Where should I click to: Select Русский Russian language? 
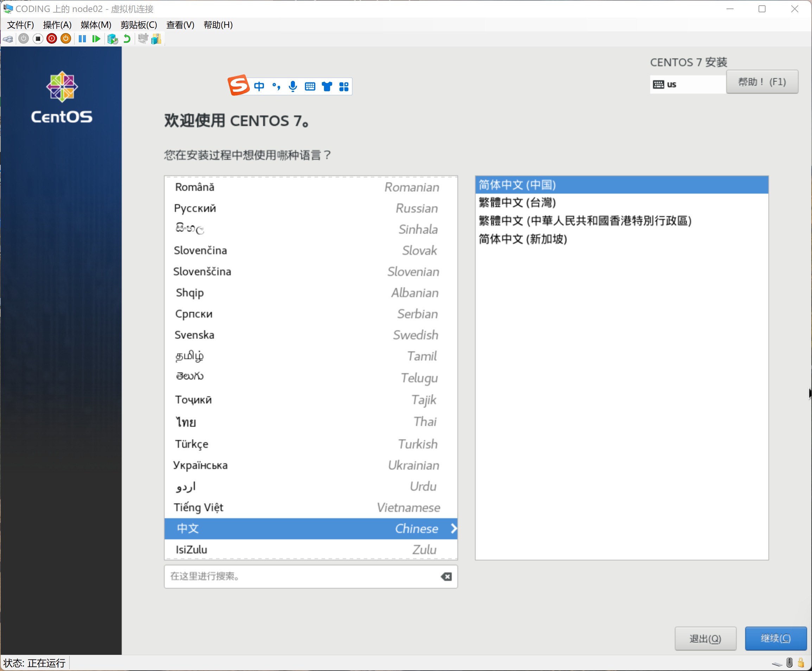(x=311, y=208)
